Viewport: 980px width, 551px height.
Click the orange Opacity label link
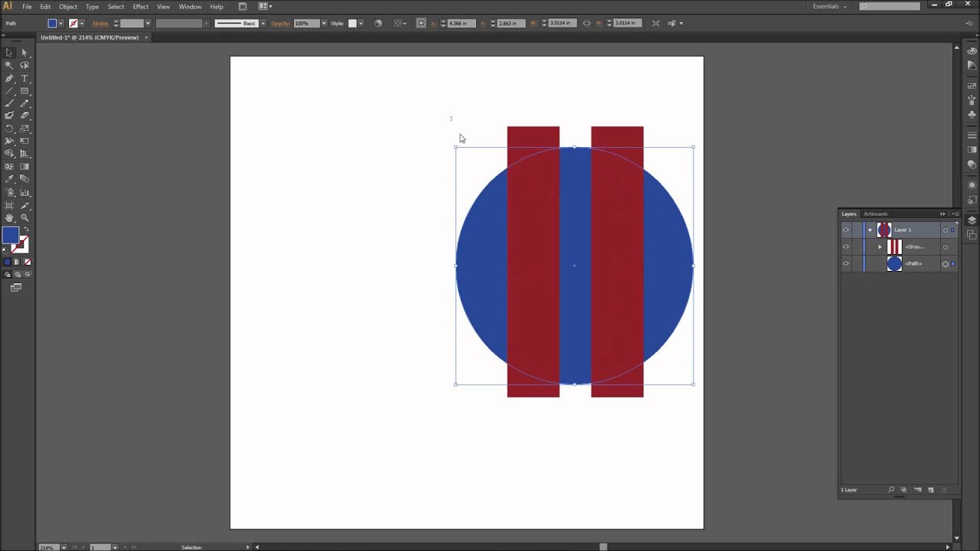point(280,24)
